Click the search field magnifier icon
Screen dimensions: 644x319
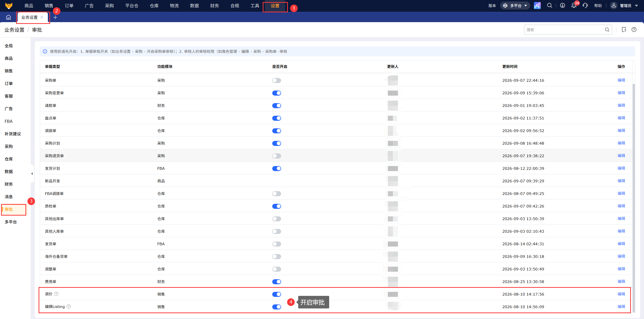[607, 30]
